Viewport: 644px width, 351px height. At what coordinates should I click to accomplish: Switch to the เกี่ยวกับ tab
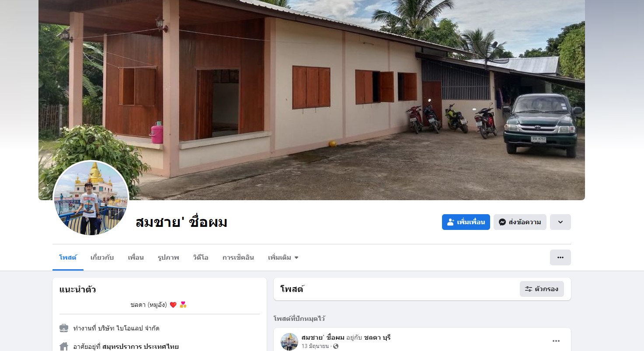102,257
